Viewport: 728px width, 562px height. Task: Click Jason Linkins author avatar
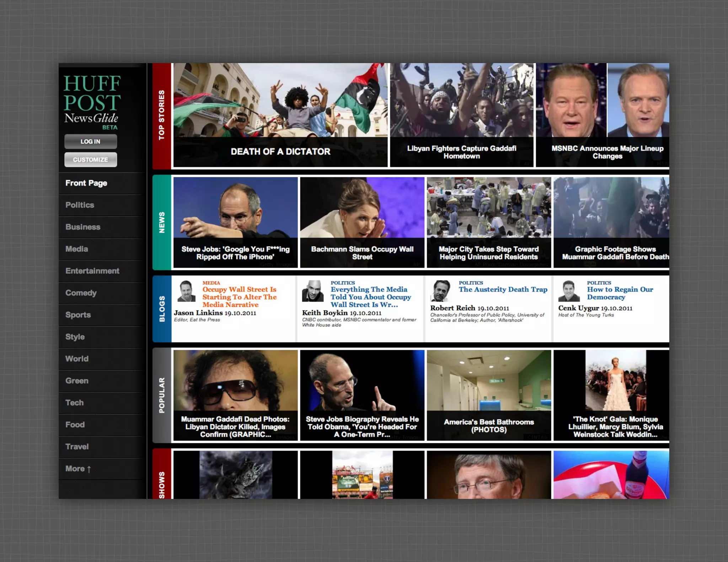(186, 291)
